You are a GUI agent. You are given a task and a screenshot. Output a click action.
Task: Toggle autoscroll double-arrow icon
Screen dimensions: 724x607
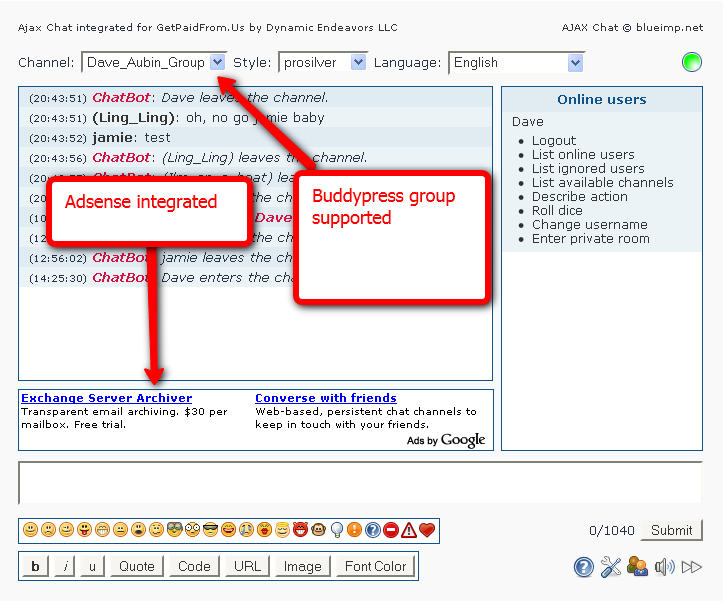[692, 568]
